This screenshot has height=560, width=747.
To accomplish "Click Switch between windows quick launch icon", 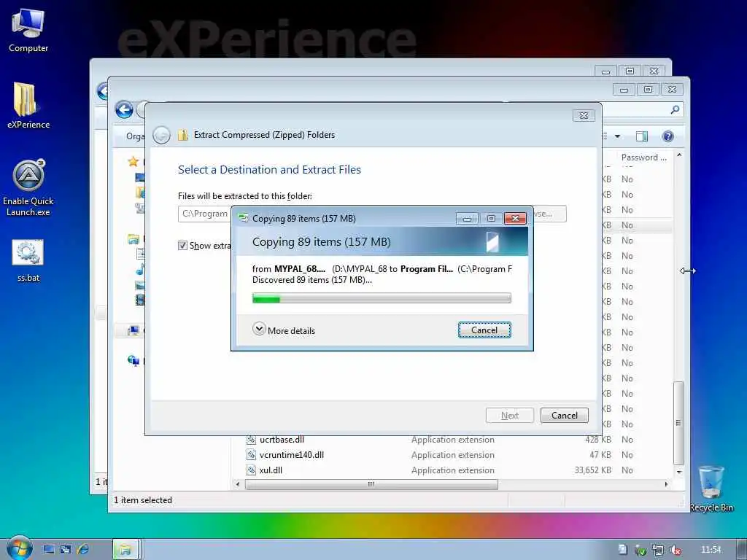I will click(x=65, y=550).
